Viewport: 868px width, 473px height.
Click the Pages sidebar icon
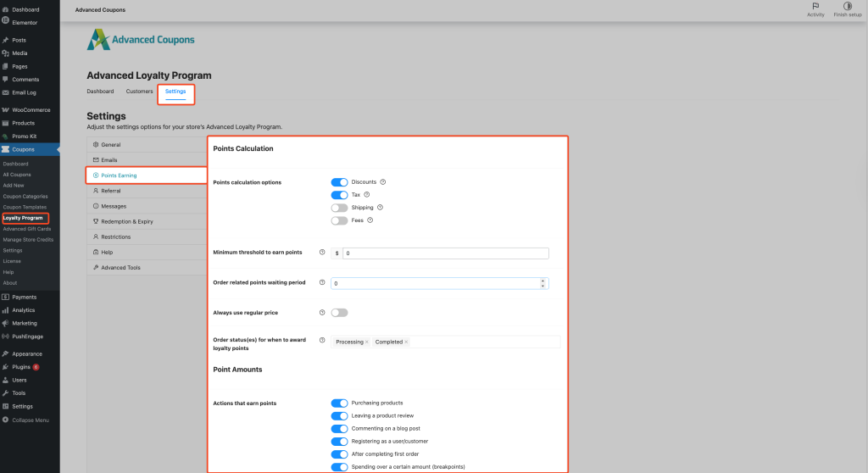tap(6, 66)
